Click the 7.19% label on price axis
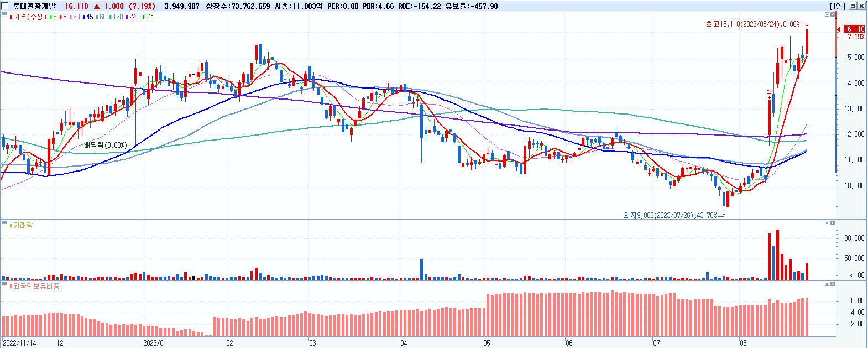Screen dimensions: 868x348 point(856,37)
